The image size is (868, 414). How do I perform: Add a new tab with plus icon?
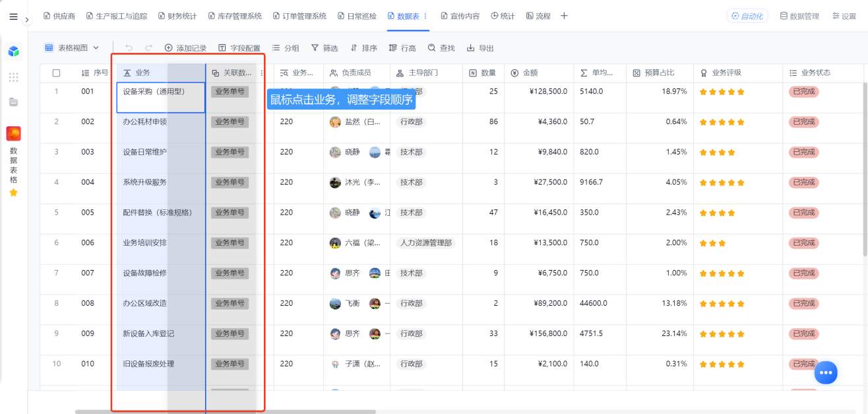(x=564, y=16)
